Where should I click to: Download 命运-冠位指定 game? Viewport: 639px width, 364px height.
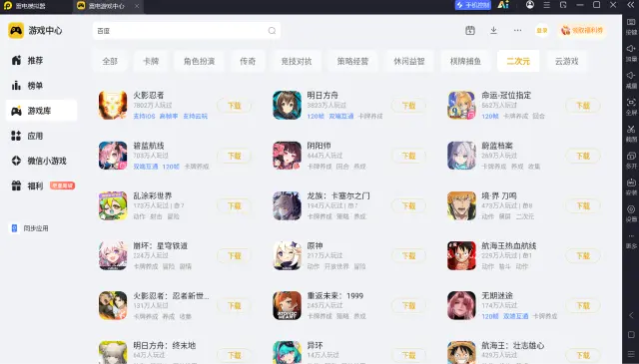(583, 106)
